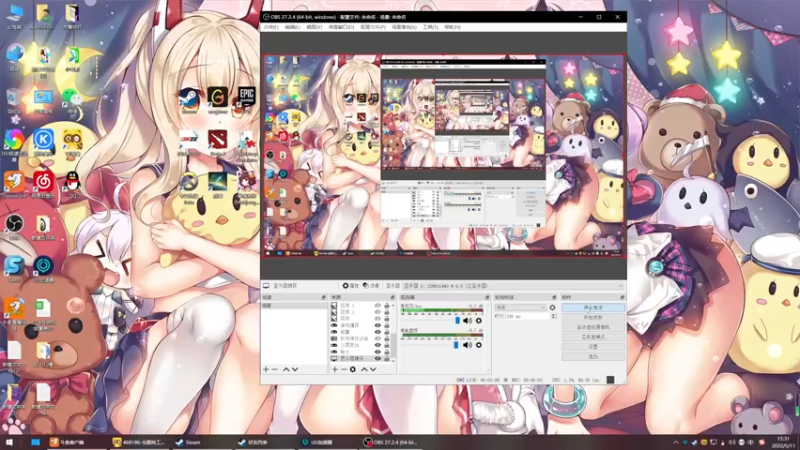Add a new source with plus icon
The height and width of the screenshot is (450, 800).
coord(335,369)
